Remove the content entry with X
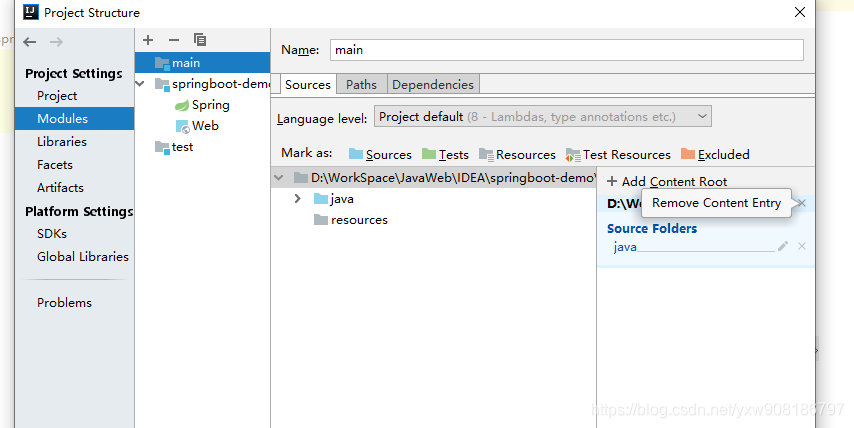Viewport: 854px width, 428px height. [x=801, y=203]
